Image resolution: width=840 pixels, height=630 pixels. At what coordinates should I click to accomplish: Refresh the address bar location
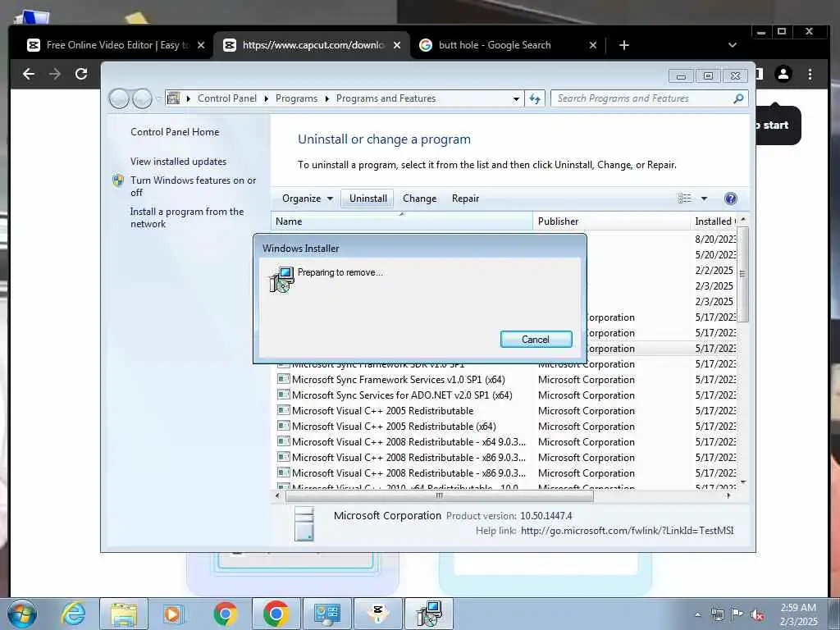tap(535, 98)
